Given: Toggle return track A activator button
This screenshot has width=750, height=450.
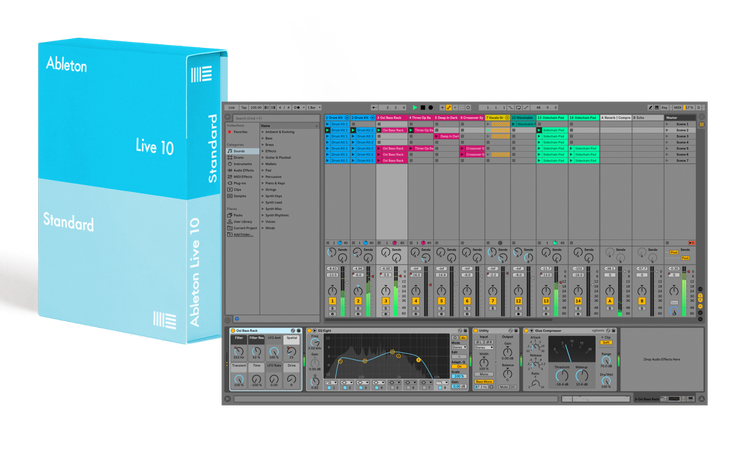Looking at the screenshot, I should (x=610, y=301).
